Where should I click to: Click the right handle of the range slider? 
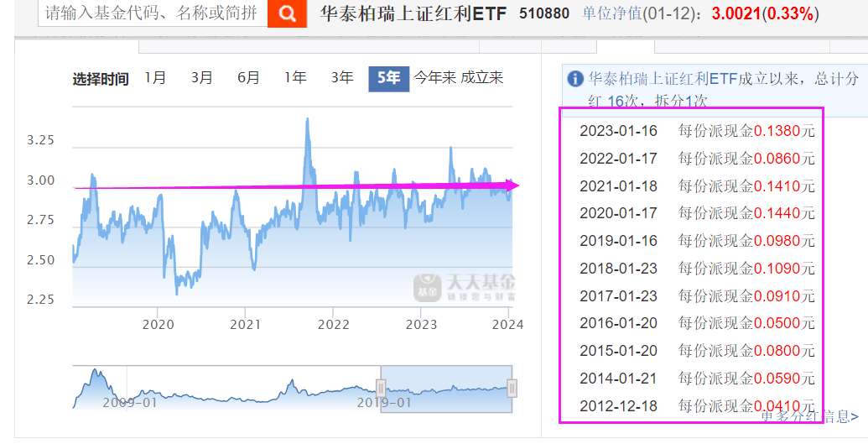(x=512, y=388)
